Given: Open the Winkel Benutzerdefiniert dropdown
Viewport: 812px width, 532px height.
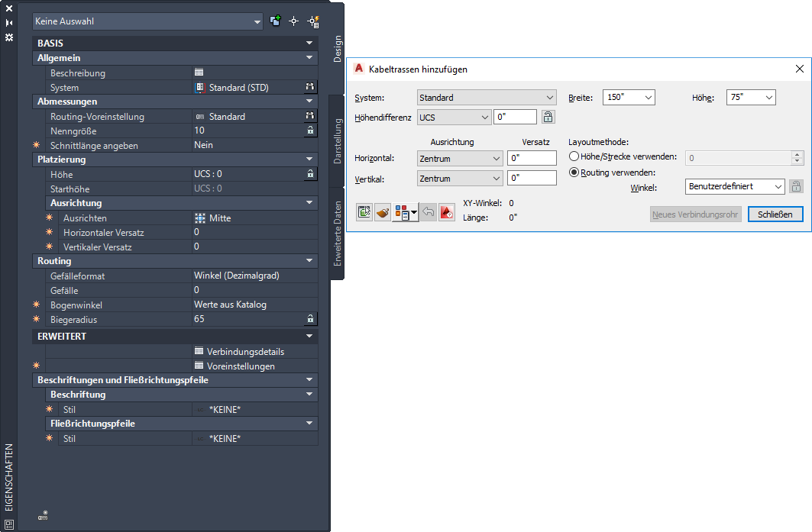Looking at the screenshot, I should click(735, 186).
